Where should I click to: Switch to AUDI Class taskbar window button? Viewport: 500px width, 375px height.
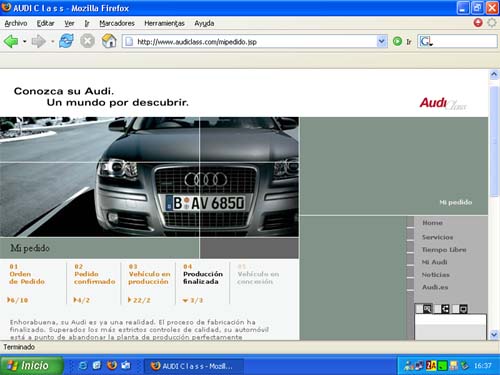click(194, 366)
